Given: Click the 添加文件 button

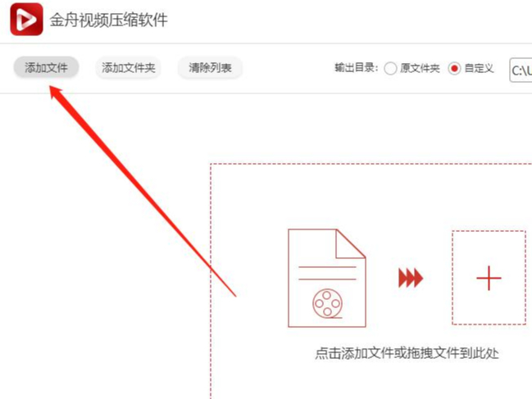Looking at the screenshot, I should tap(46, 68).
